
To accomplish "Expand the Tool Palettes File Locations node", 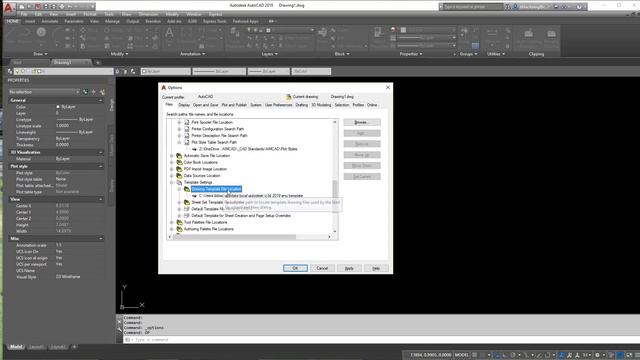I will point(172,222).
